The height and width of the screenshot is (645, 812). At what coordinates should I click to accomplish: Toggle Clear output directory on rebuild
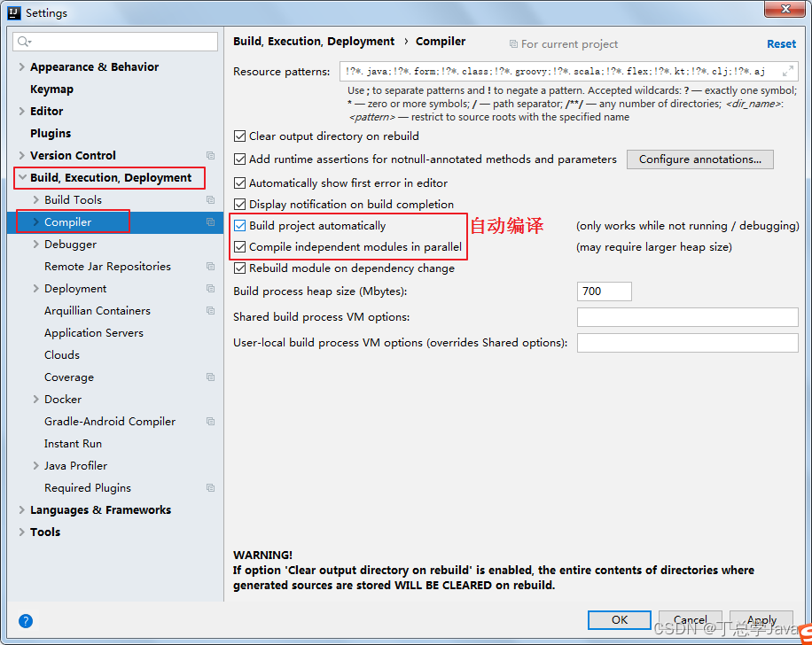(x=239, y=136)
